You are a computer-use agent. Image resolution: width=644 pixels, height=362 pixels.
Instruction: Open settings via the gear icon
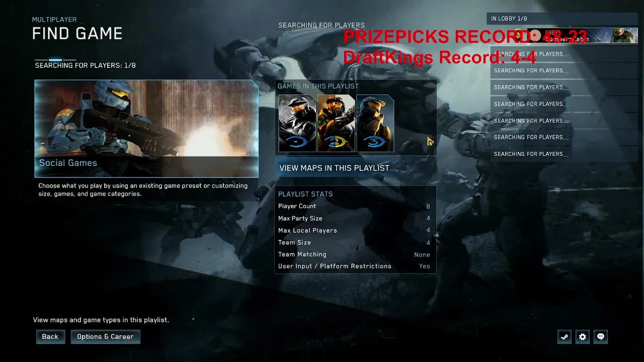(583, 337)
